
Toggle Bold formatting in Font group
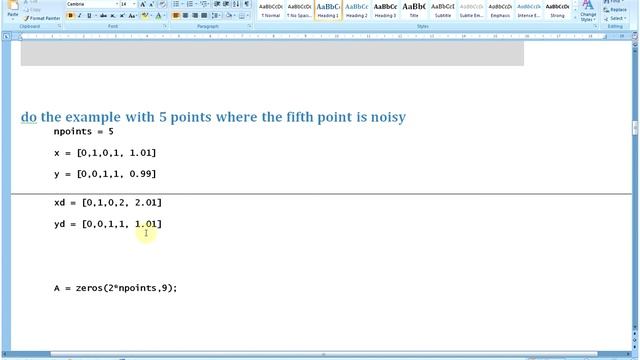pyautogui.click(x=71, y=16)
